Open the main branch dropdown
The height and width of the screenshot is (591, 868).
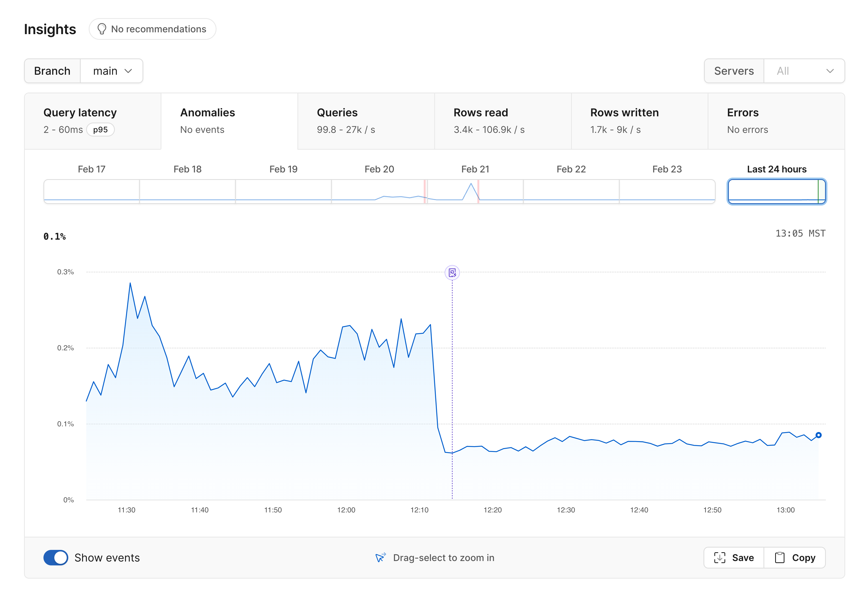click(x=112, y=71)
